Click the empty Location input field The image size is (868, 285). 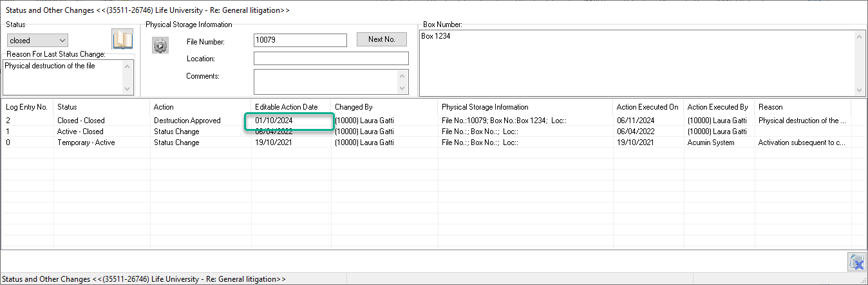tap(331, 59)
